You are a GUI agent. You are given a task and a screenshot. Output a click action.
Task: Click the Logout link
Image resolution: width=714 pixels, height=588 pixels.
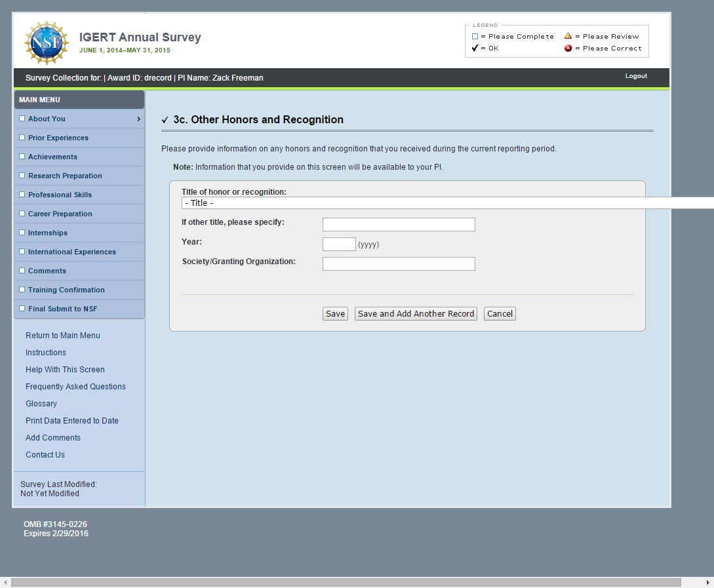636,76
